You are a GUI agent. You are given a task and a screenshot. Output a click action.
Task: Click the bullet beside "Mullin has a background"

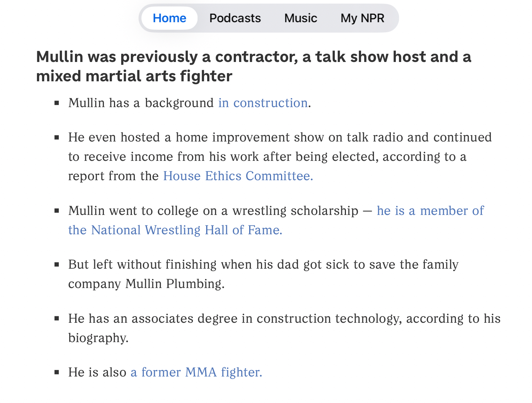coord(57,103)
